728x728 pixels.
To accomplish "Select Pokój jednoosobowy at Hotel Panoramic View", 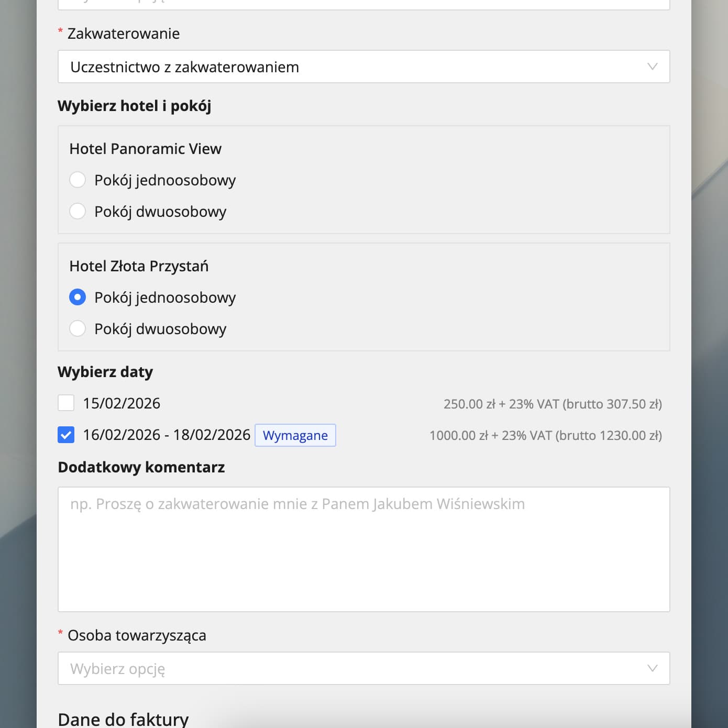I will coord(78,180).
